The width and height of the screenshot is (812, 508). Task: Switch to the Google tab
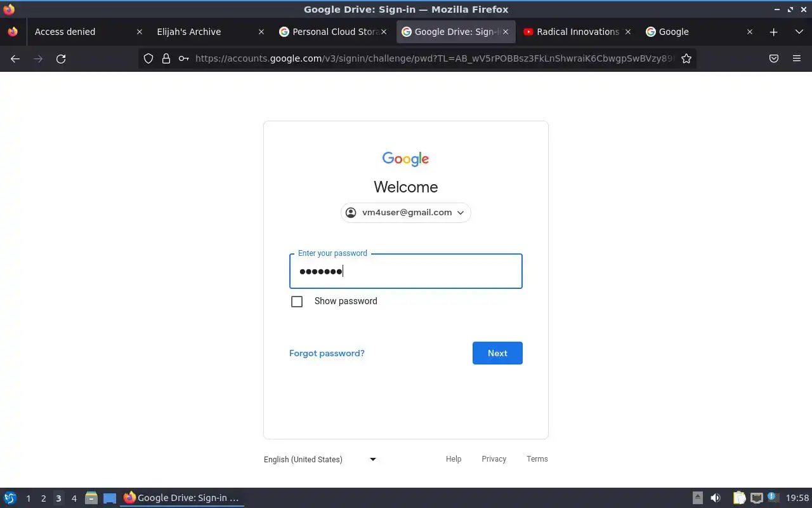700,32
